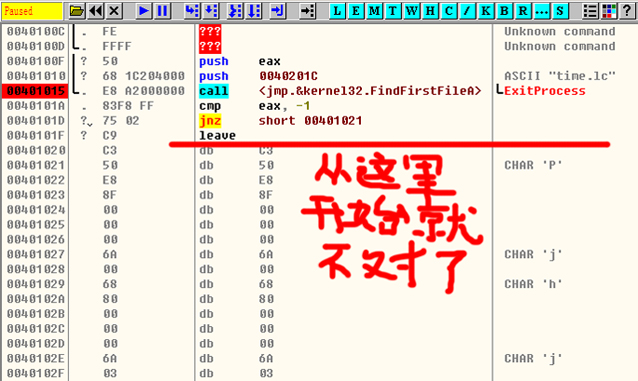This screenshot has width=638, height=381.
Task: Select the push eax instruction
Action: point(240,61)
